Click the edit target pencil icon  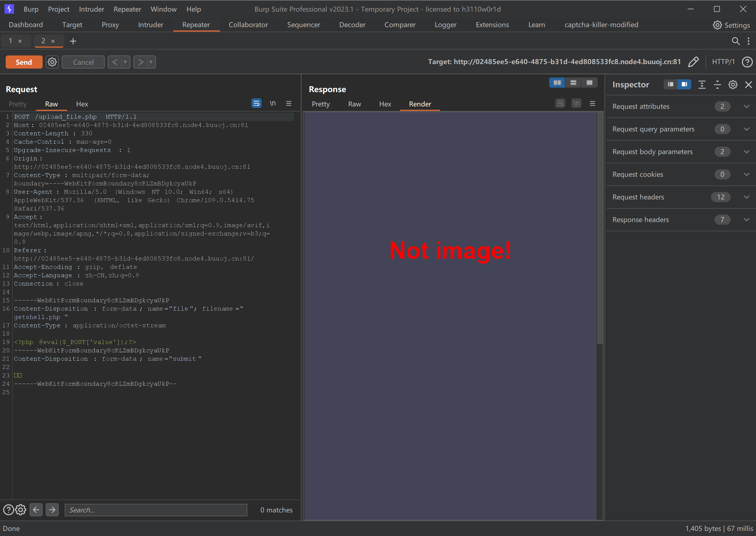click(x=693, y=62)
